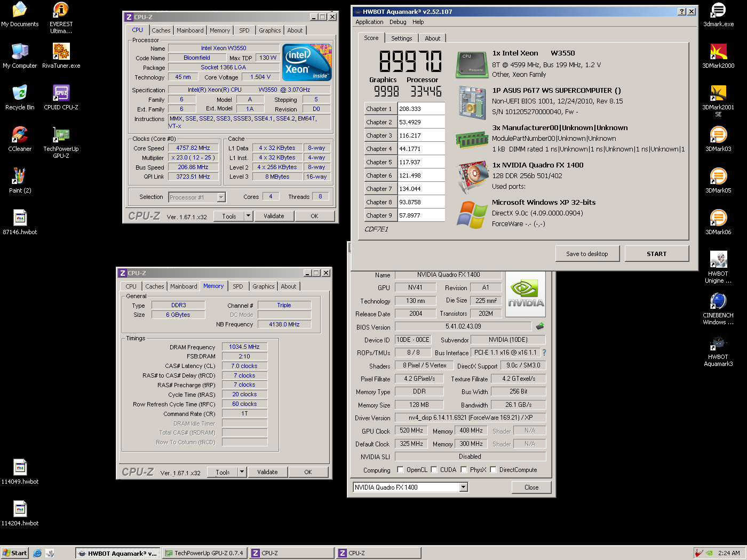Click Close button in GPU-Z
Viewport: 747px width, 560px height.
(531, 487)
